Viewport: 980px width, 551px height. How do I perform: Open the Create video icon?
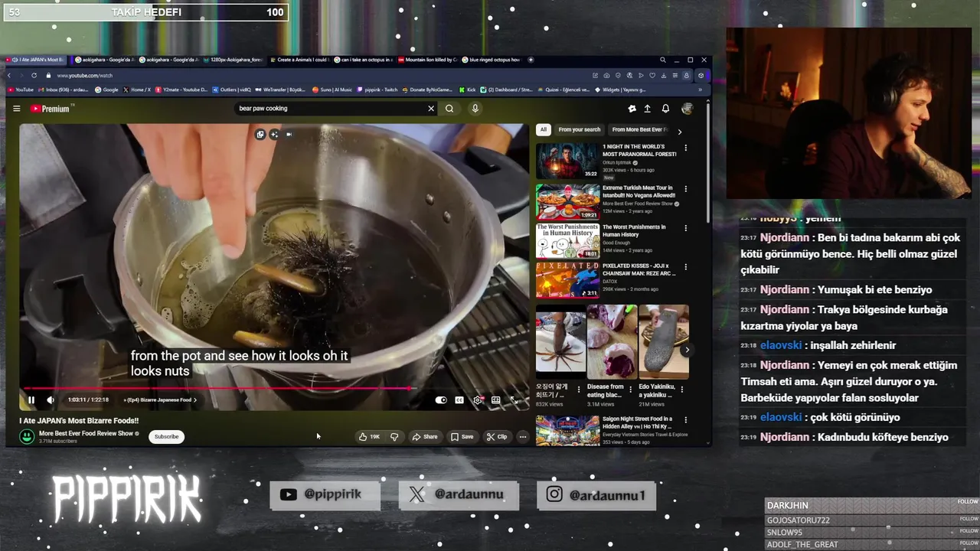click(x=647, y=109)
